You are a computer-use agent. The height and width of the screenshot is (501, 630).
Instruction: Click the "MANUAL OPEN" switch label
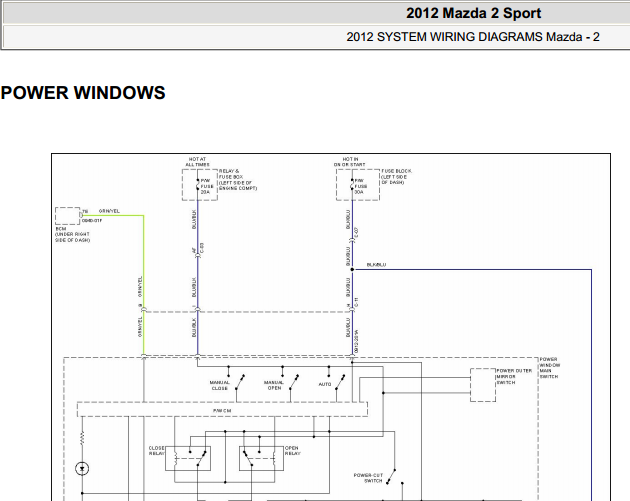pos(274,385)
